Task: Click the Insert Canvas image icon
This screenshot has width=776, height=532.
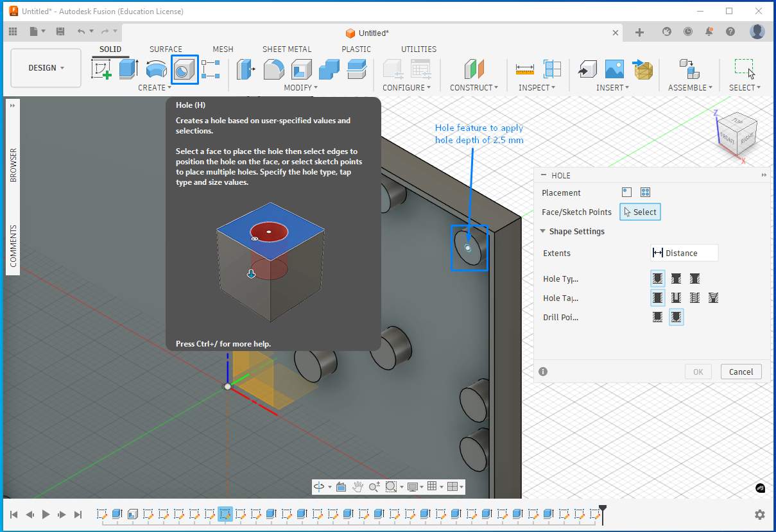Action: [x=614, y=69]
